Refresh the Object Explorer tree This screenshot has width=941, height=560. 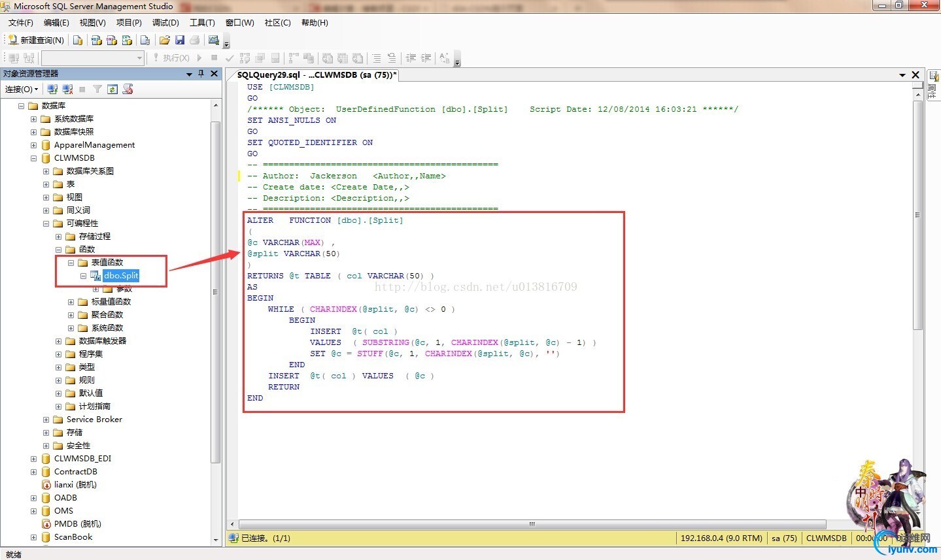[x=112, y=90]
